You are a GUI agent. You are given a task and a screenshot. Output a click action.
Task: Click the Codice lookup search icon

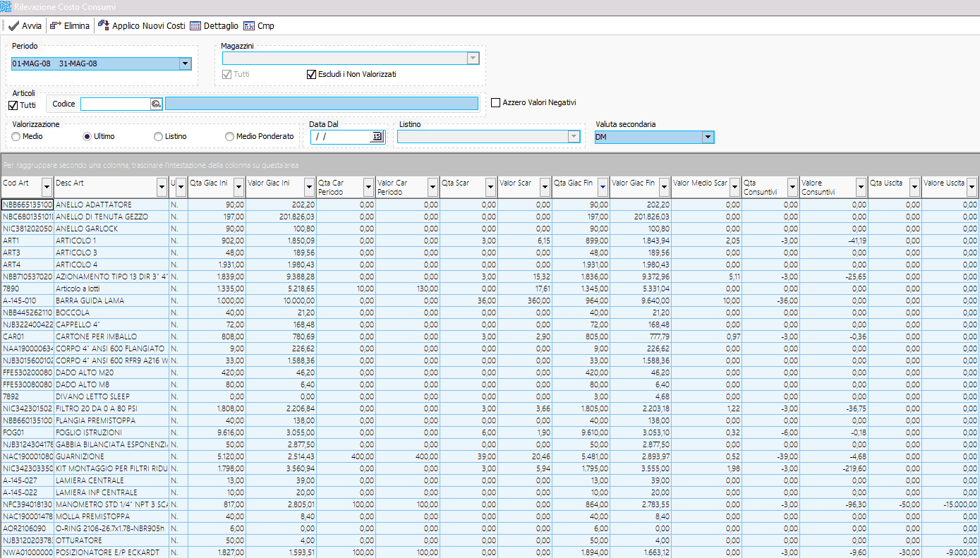(x=156, y=104)
